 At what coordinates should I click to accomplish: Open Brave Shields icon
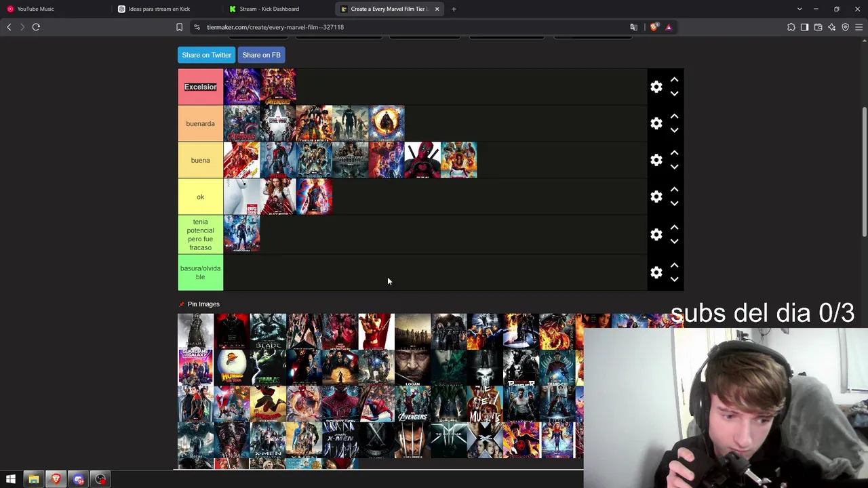[x=654, y=27]
